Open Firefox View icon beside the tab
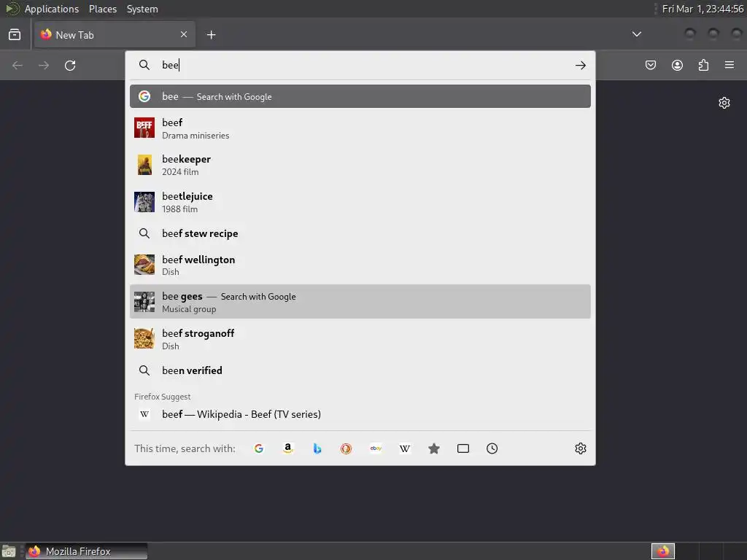Image resolution: width=747 pixels, height=560 pixels. click(x=15, y=35)
